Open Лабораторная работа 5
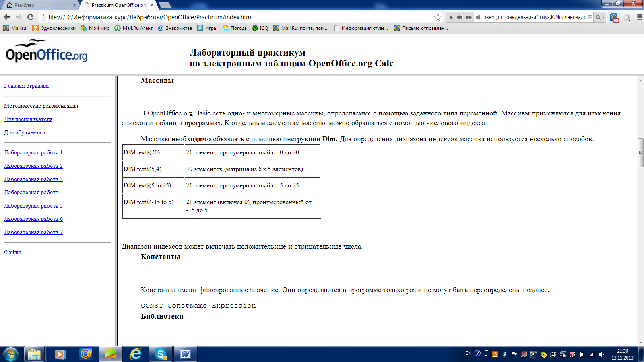The width and height of the screenshot is (644, 362). point(33,206)
